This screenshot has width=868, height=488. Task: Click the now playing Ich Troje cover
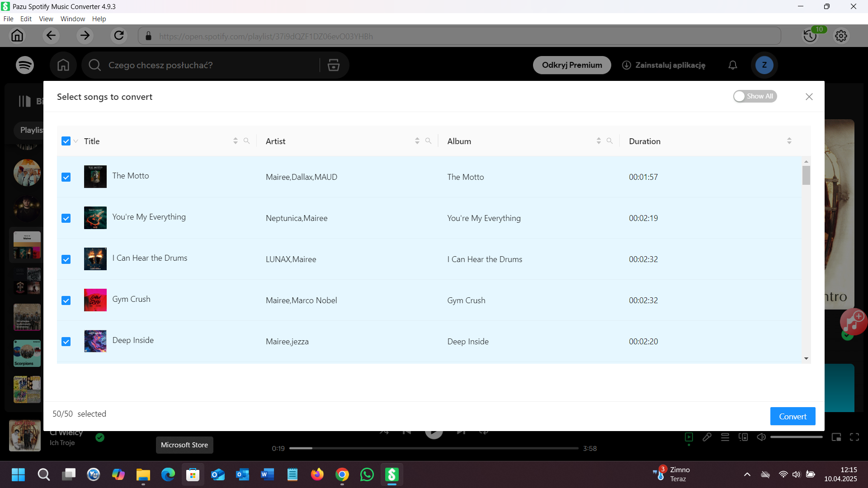coord(25,436)
